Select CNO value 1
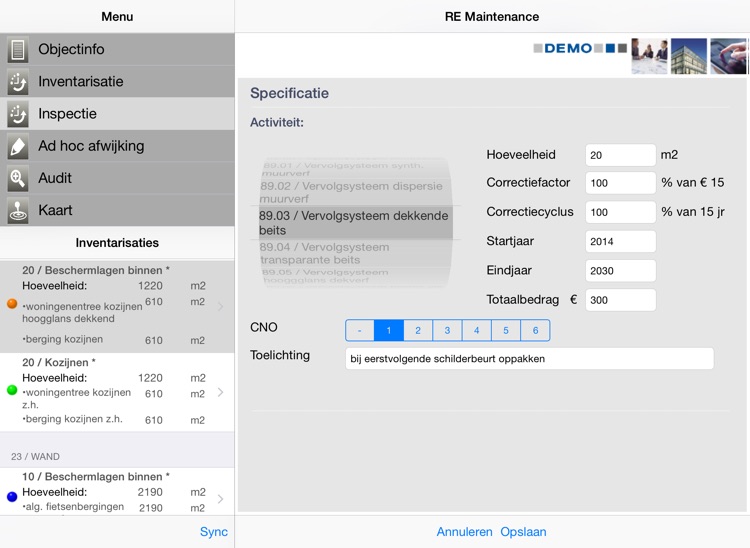The image size is (750, 548). pos(389,330)
